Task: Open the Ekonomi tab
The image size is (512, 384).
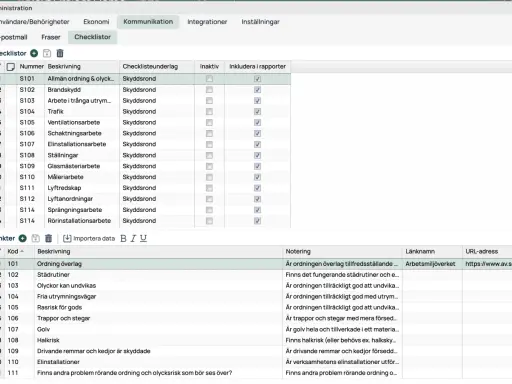Action: coord(96,22)
